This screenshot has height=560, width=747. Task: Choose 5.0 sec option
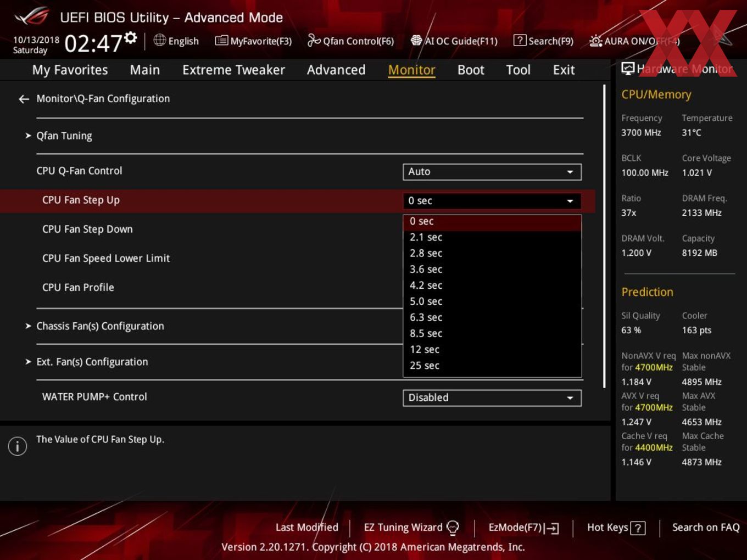point(492,301)
